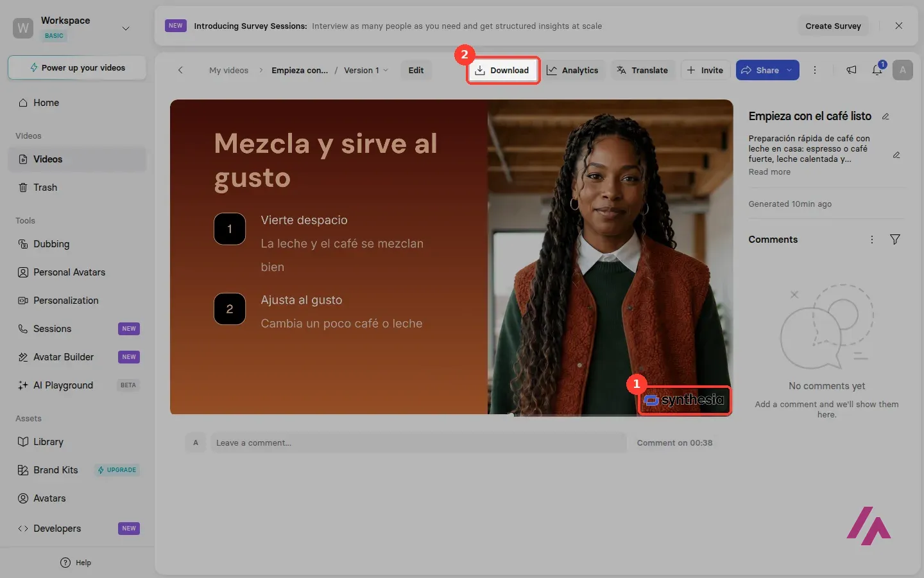This screenshot has width=924, height=578.
Task: Click the UPGRADE badge by Brand Kits
Action: [117, 470]
